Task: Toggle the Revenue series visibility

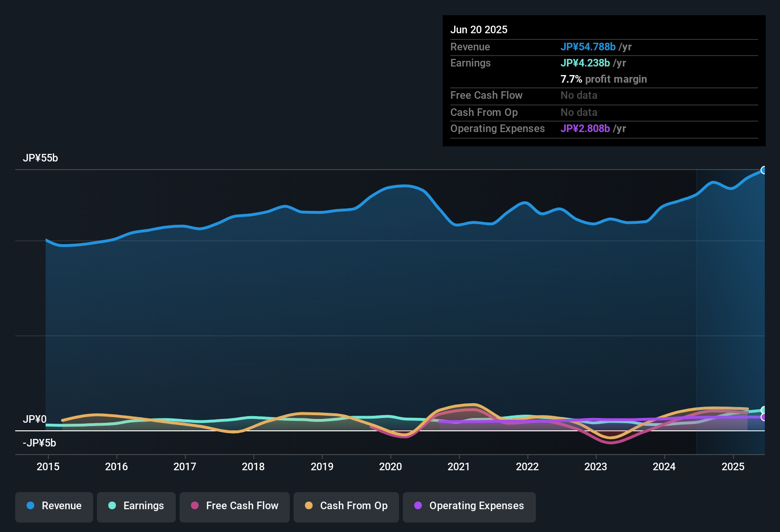Action: pyautogui.click(x=54, y=506)
